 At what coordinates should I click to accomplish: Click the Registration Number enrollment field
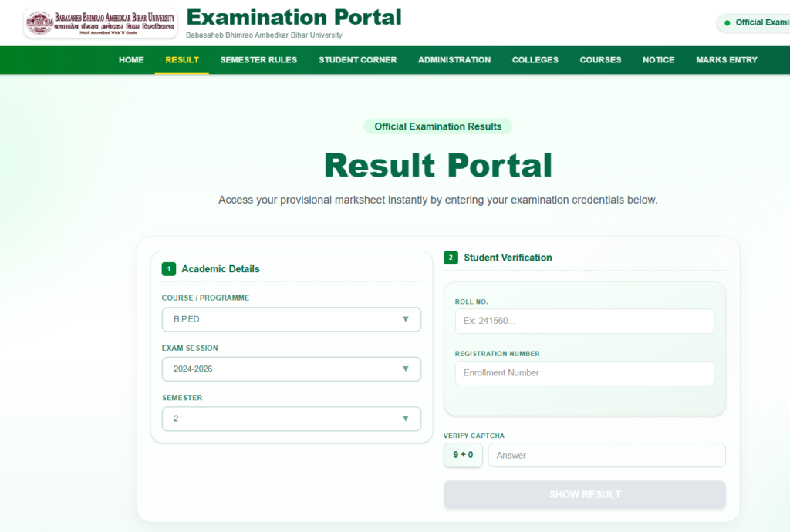[x=585, y=373]
